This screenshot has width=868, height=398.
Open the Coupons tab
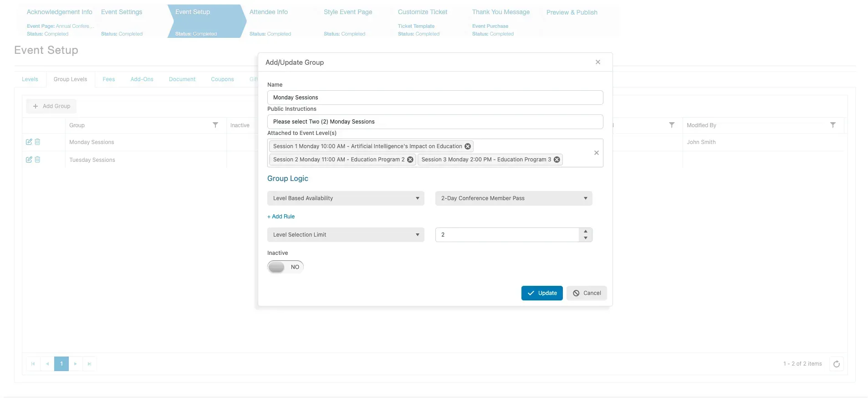(x=222, y=79)
